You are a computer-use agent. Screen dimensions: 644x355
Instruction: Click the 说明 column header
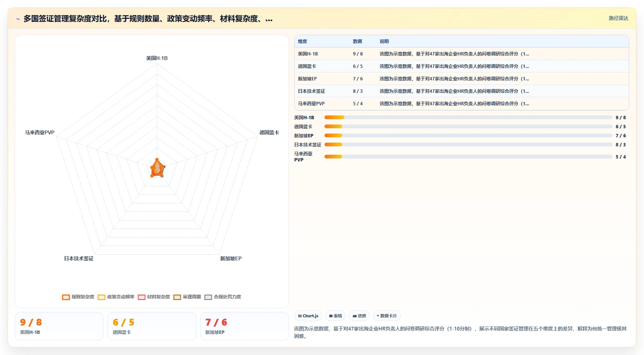pyautogui.click(x=384, y=41)
